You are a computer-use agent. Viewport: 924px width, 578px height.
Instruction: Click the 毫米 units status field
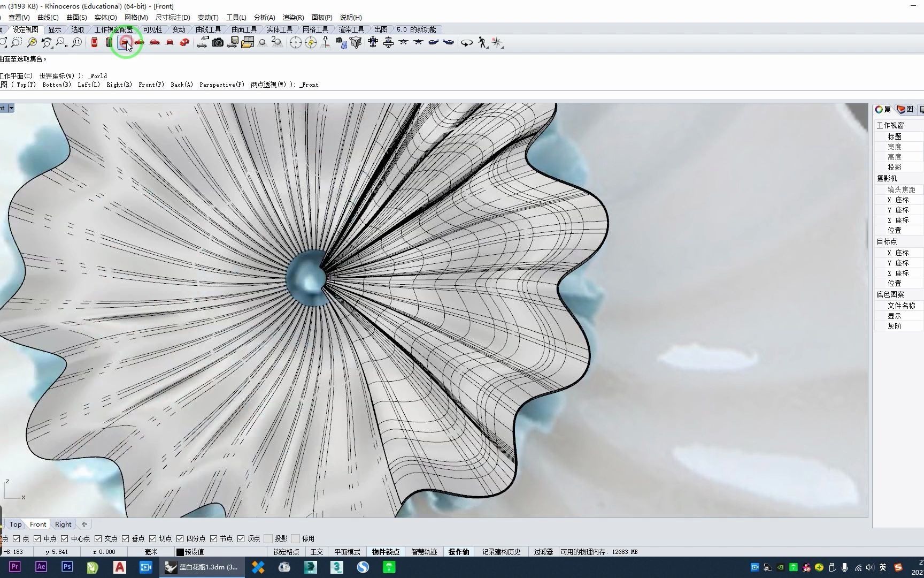[x=151, y=552]
